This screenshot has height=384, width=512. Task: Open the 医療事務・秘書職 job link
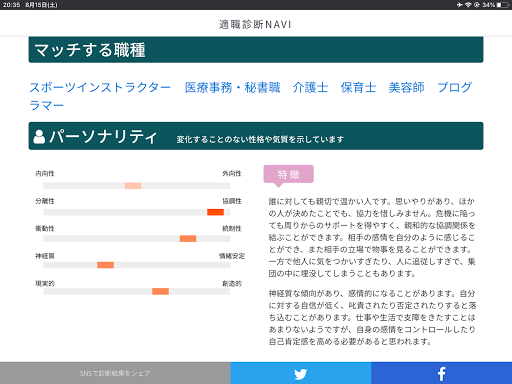click(x=233, y=87)
